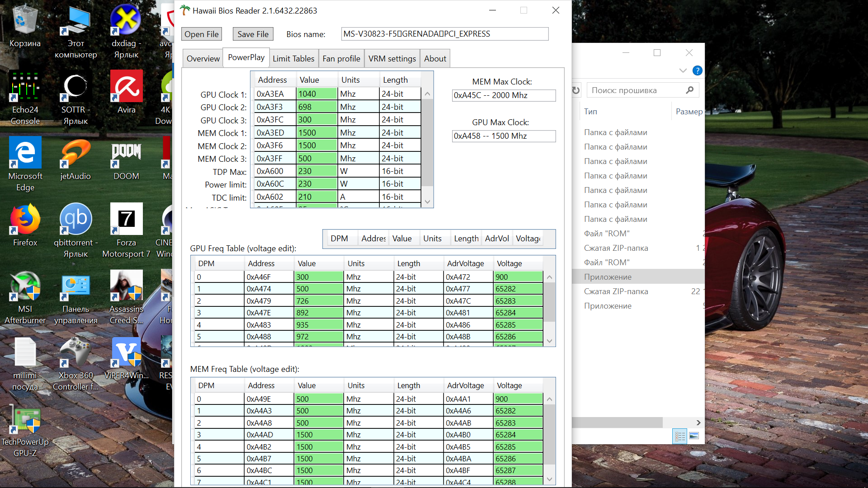Switch to the Fan profile tab
The width and height of the screenshot is (868, 488).
(x=341, y=59)
